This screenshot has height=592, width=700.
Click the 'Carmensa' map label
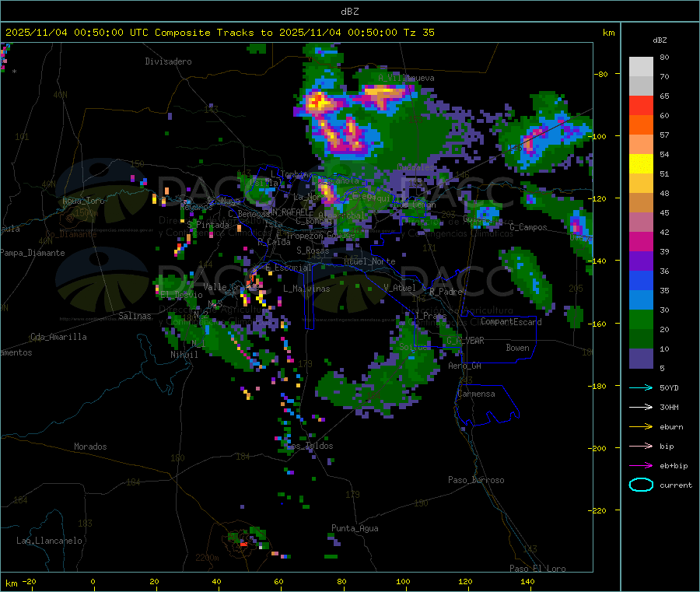point(476,394)
